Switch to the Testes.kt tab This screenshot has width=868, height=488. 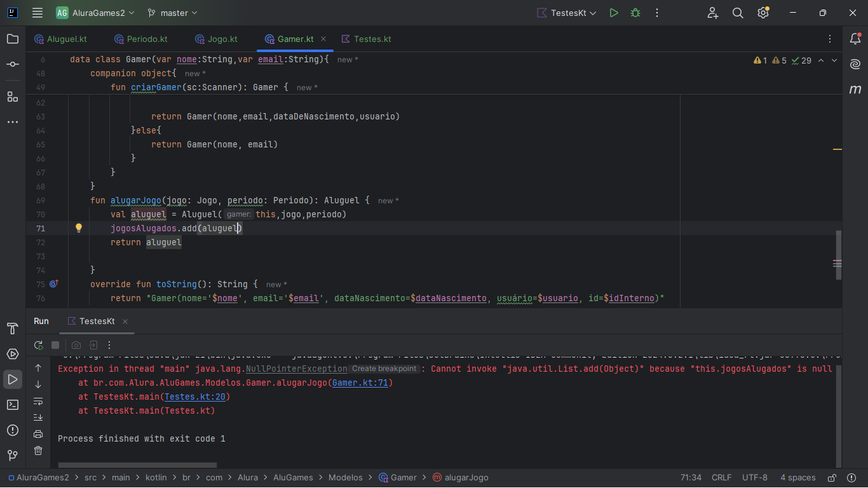click(367, 39)
